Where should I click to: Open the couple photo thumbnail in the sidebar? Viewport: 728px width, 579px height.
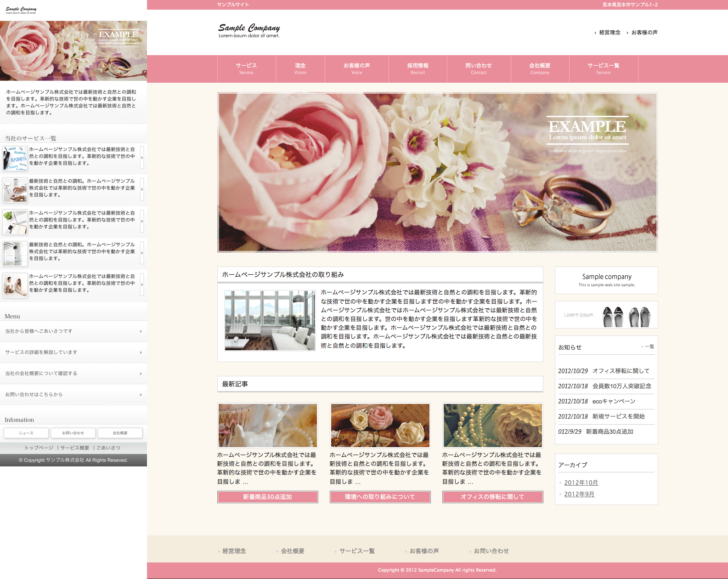click(x=15, y=285)
